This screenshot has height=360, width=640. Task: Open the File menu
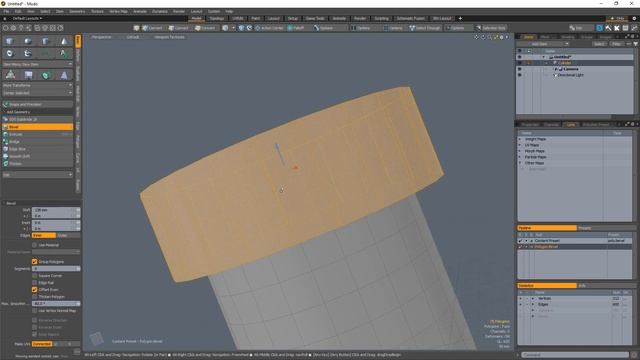coord(7,11)
